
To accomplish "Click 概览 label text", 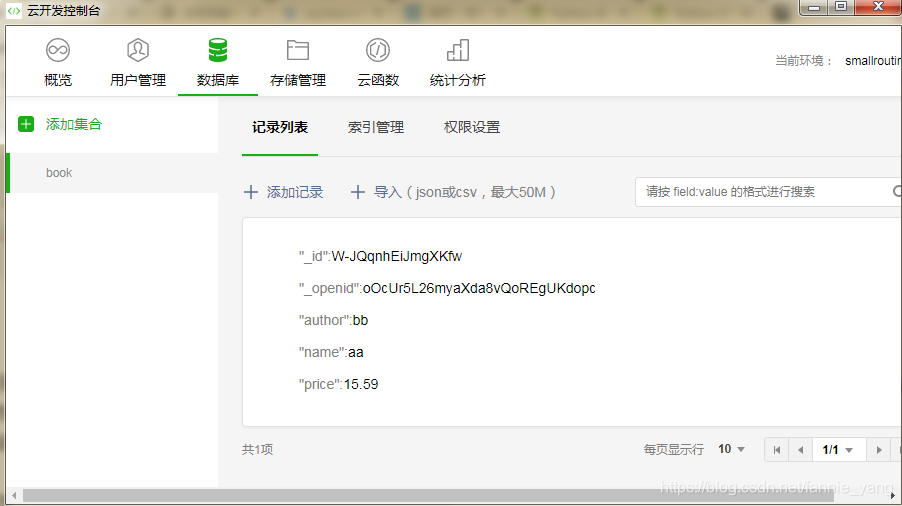I will pos(58,80).
